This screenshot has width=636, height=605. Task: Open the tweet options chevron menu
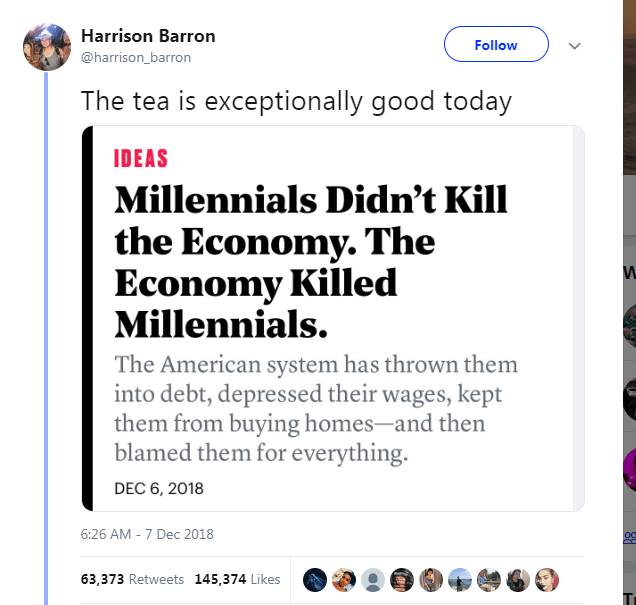(574, 46)
